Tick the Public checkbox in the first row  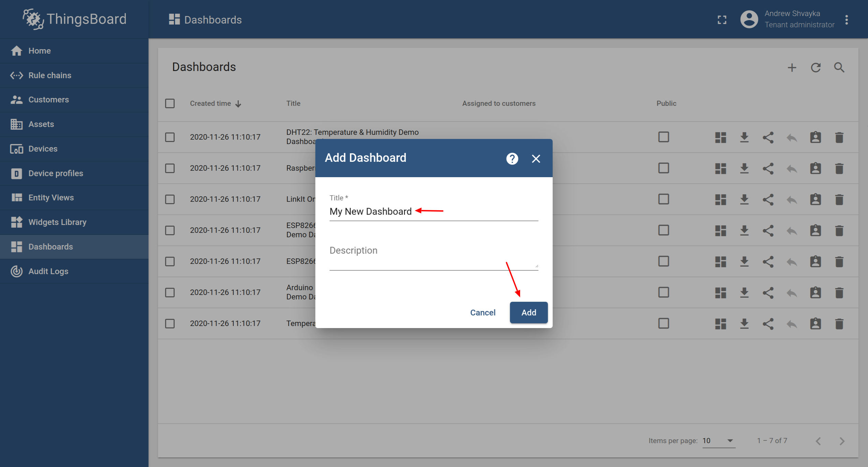tap(663, 137)
